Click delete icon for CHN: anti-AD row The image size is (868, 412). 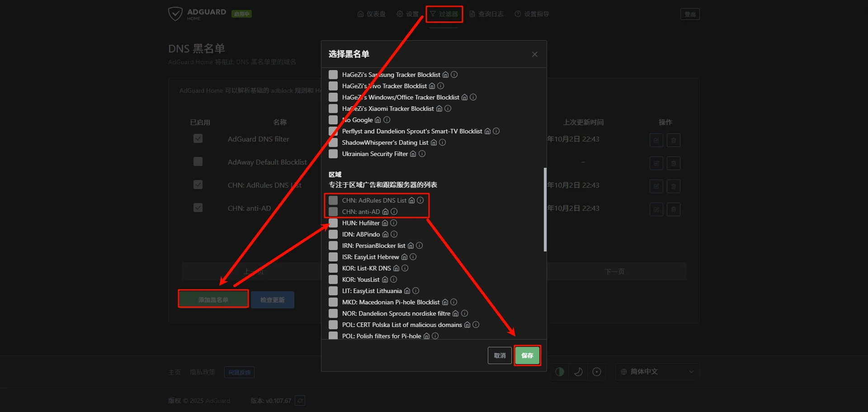673,209
